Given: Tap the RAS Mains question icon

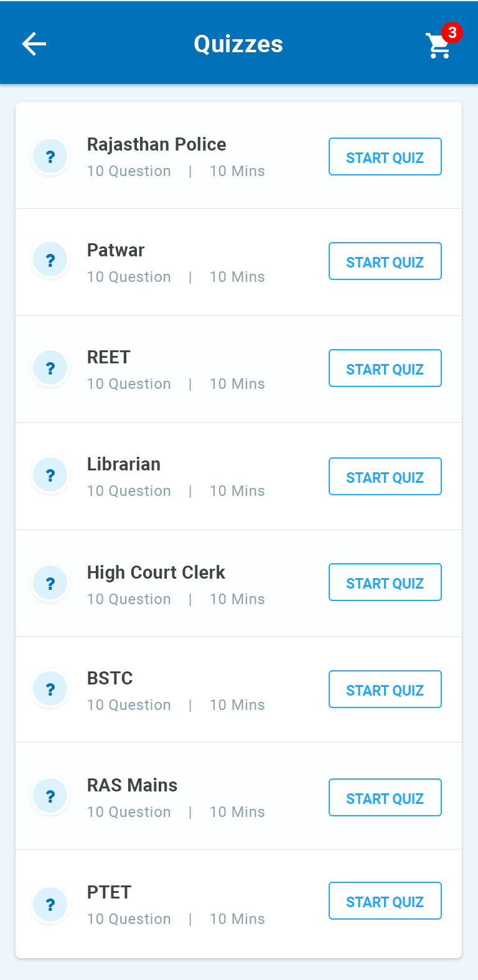Looking at the screenshot, I should (x=50, y=796).
